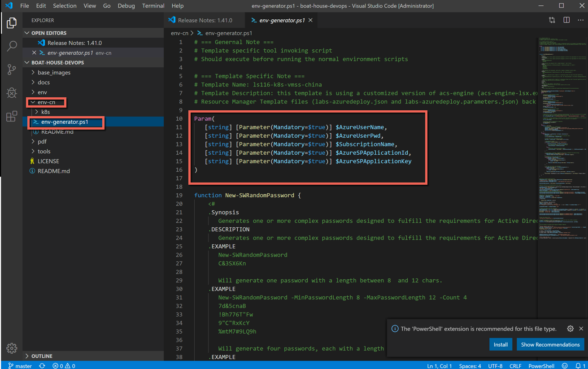The image size is (588, 369).
Task: Change file encoding via UTF-8
Action: (x=495, y=365)
